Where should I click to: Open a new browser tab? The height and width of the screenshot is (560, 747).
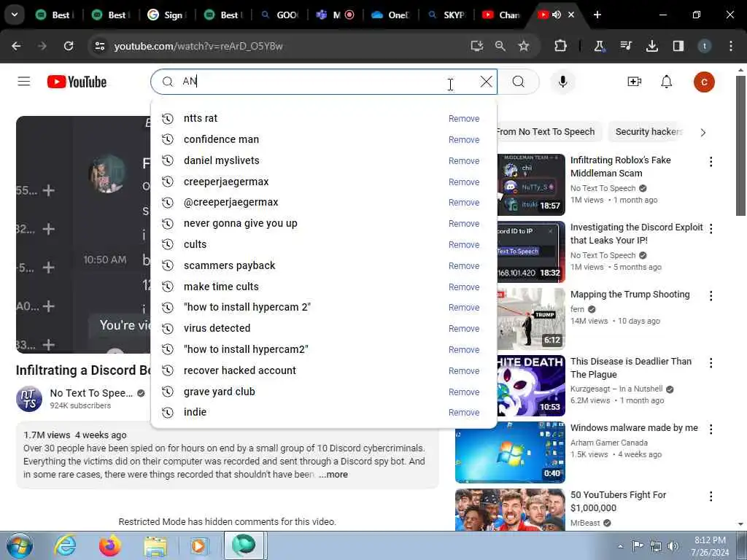[x=597, y=15]
